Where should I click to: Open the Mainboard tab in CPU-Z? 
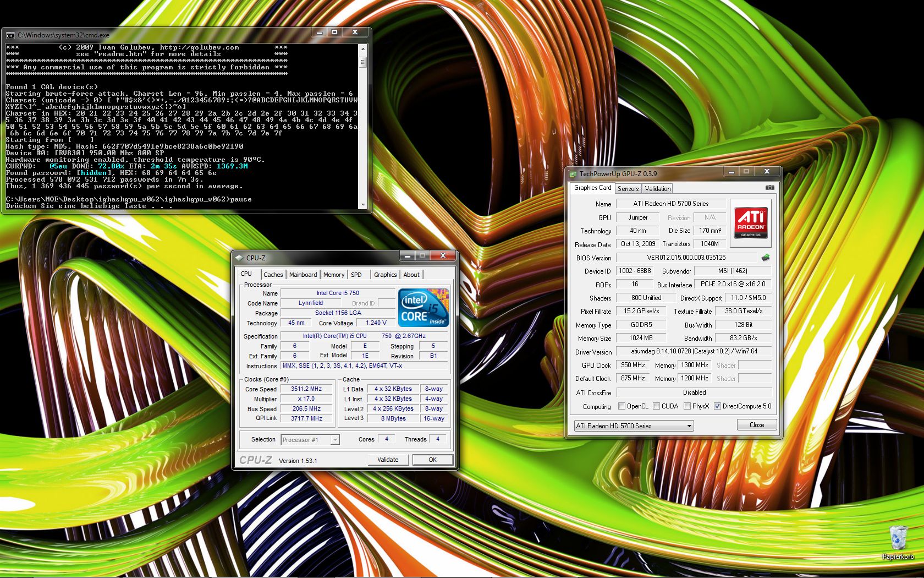click(x=303, y=275)
